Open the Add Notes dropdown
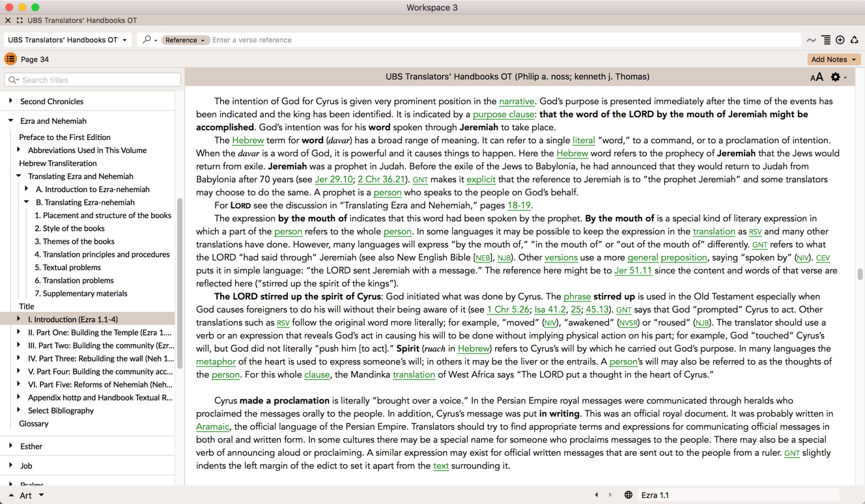The width and height of the screenshot is (865, 504). (834, 59)
